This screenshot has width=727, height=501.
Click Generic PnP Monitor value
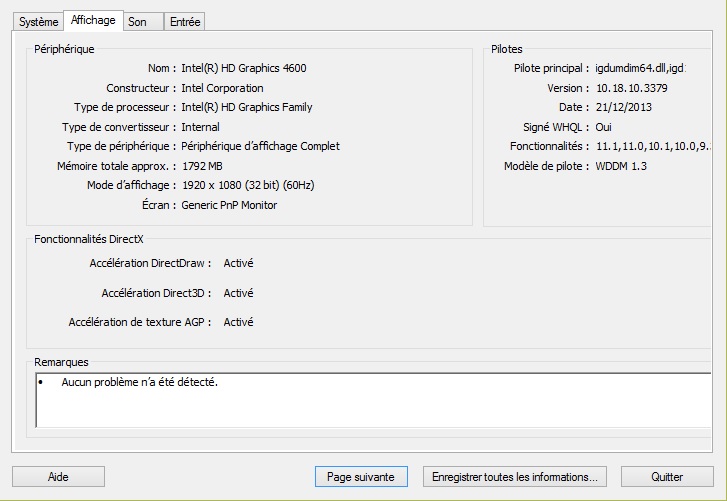click(229, 205)
